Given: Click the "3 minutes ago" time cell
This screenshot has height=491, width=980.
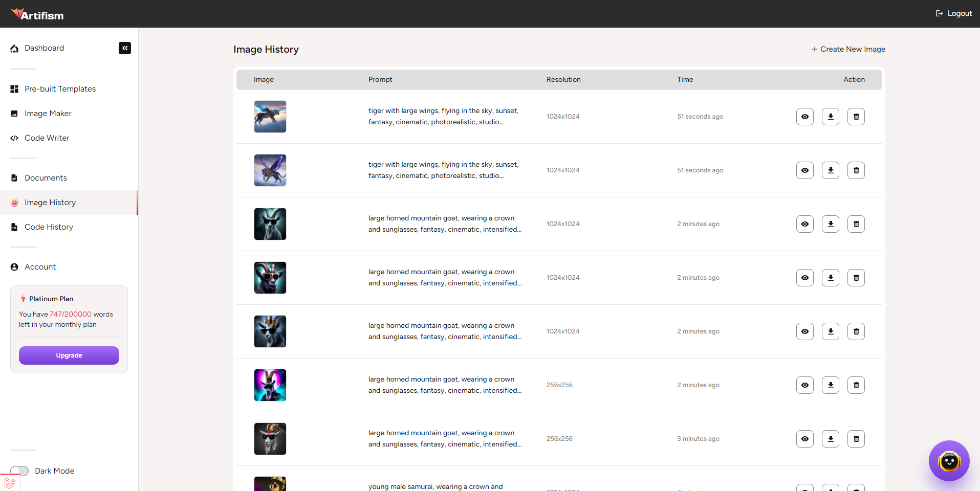Looking at the screenshot, I should (x=699, y=439).
